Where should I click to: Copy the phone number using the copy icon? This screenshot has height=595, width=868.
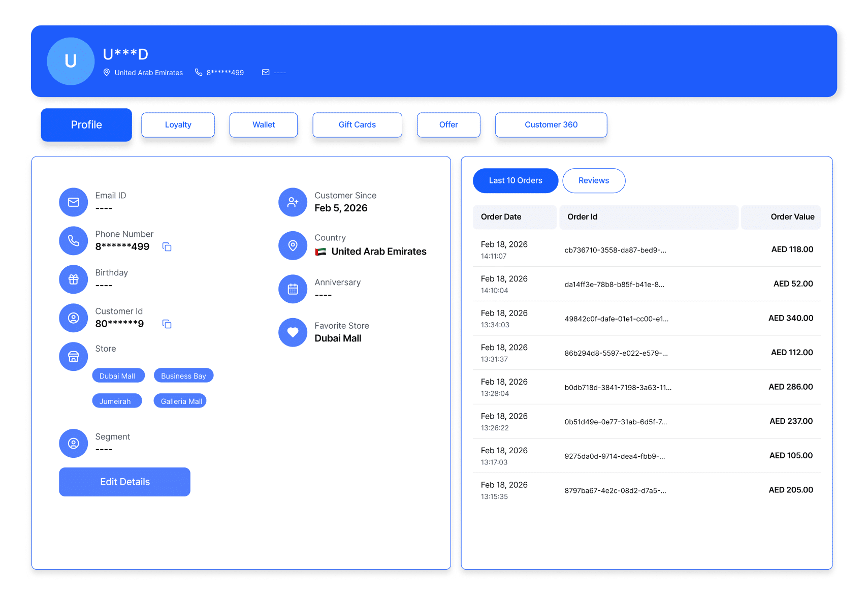coord(168,247)
